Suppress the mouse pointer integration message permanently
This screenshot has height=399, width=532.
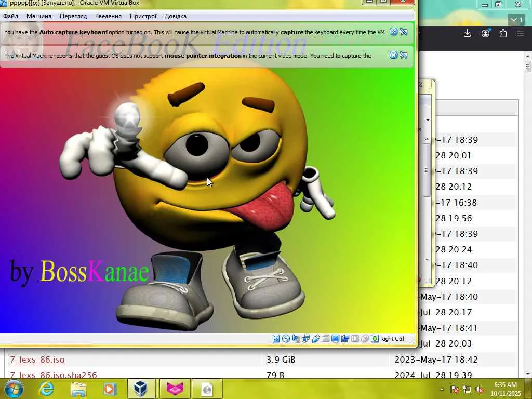point(403,55)
